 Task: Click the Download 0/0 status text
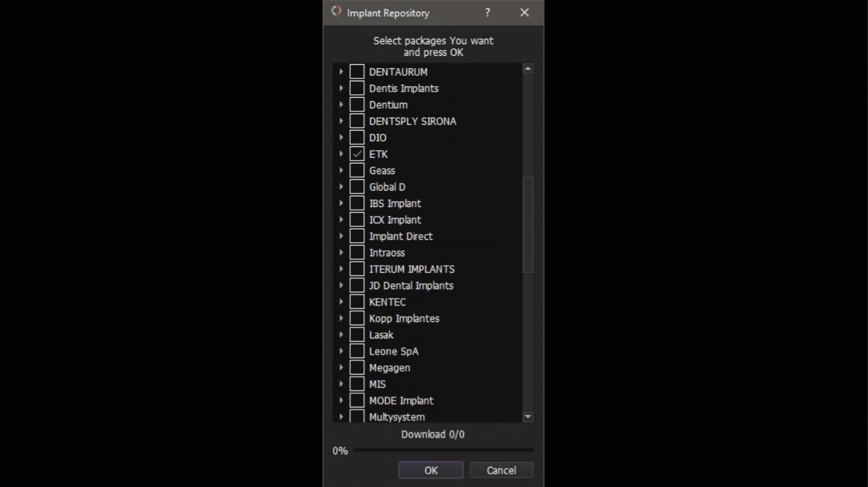[x=433, y=434]
